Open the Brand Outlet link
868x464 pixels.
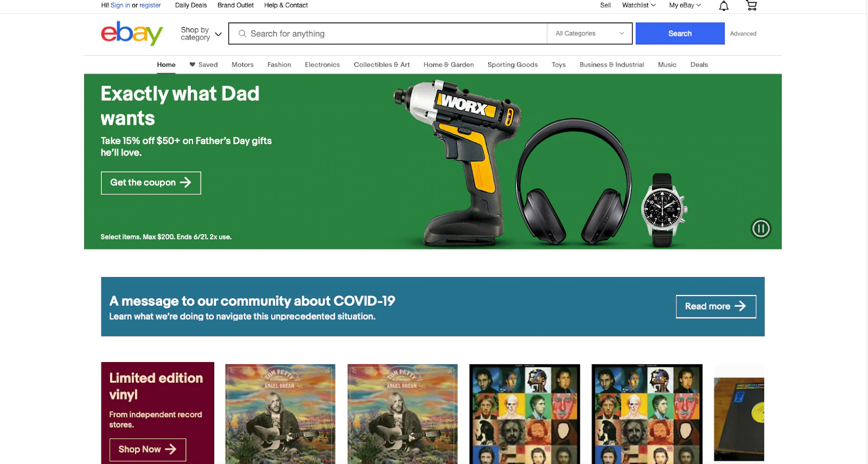[235, 5]
